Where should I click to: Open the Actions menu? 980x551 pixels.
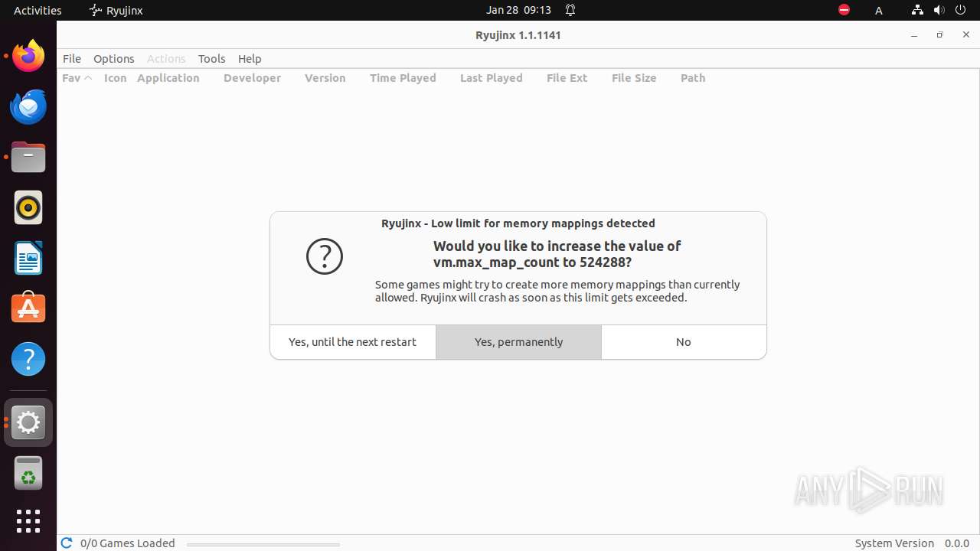pyautogui.click(x=166, y=59)
